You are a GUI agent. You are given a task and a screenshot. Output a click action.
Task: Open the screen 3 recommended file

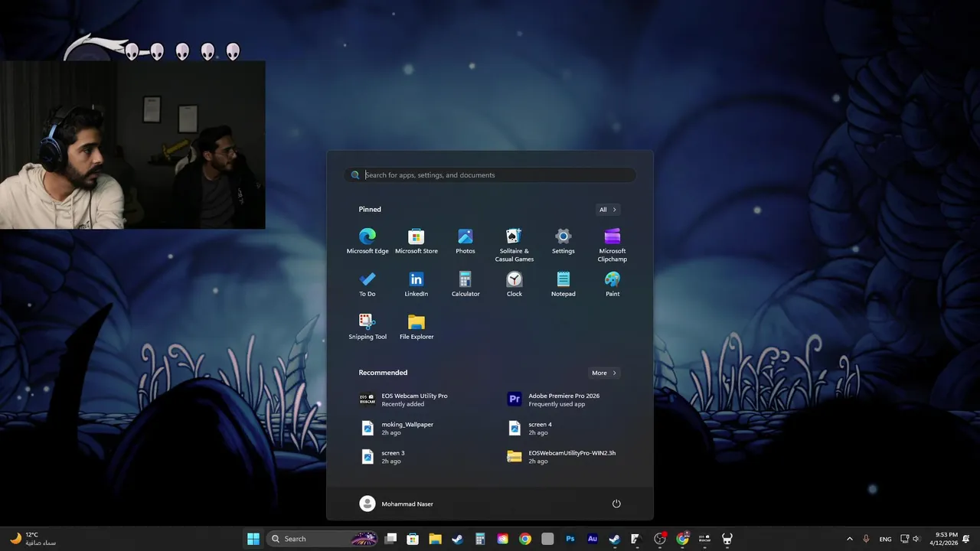point(417,457)
